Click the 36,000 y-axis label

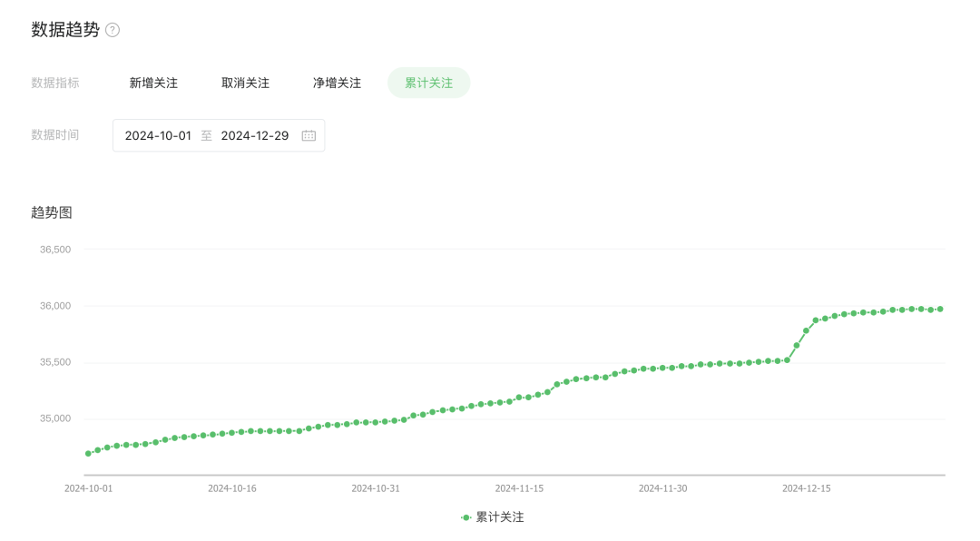click(55, 306)
